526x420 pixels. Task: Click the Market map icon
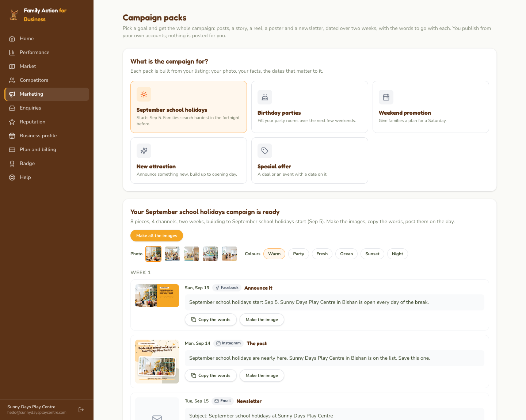(x=12, y=66)
